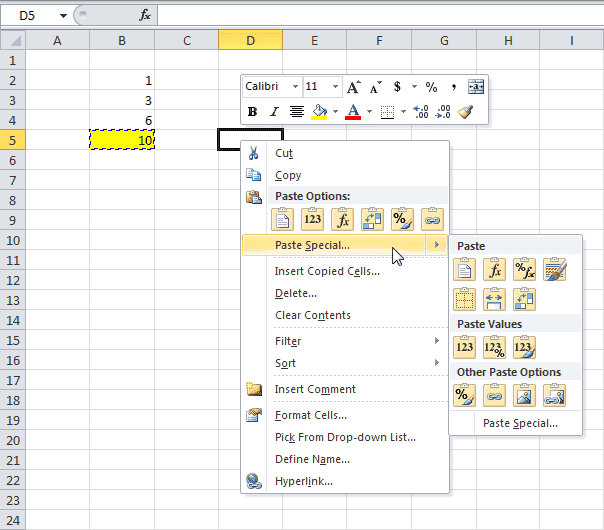Viewport: 604px width, 530px height.
Task: Click Paste Linked Picture icon
Action: click(x=554, y=396)
